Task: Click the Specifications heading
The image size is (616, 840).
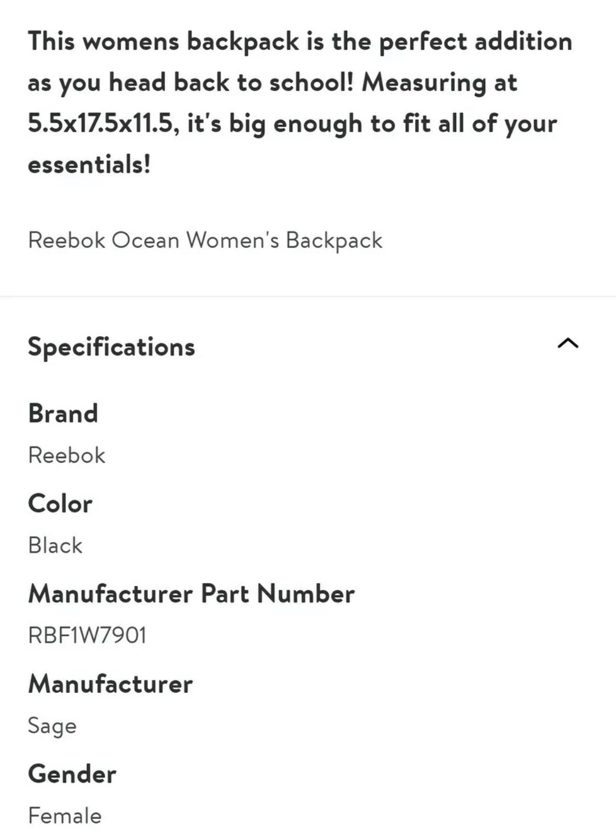Action: click(x=111, y=347)
